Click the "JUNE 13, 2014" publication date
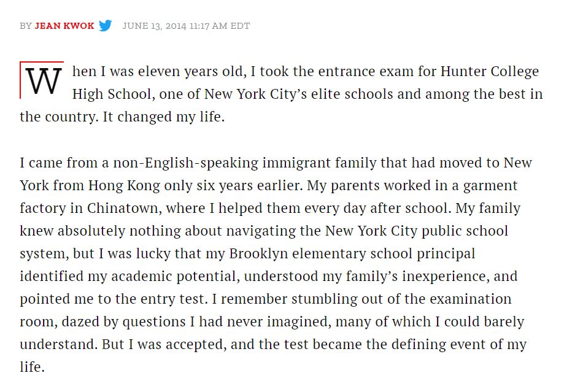The height and width of the screenshot is (392, 583). (153, 26)
